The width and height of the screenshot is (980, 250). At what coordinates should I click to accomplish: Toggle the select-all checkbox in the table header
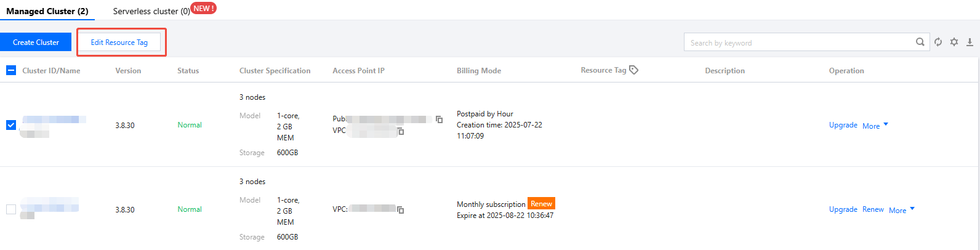click(11, 70)
